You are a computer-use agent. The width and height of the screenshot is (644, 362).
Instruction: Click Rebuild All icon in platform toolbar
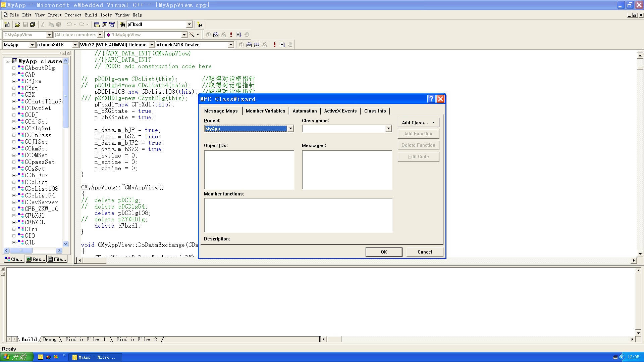pos(257,45)
